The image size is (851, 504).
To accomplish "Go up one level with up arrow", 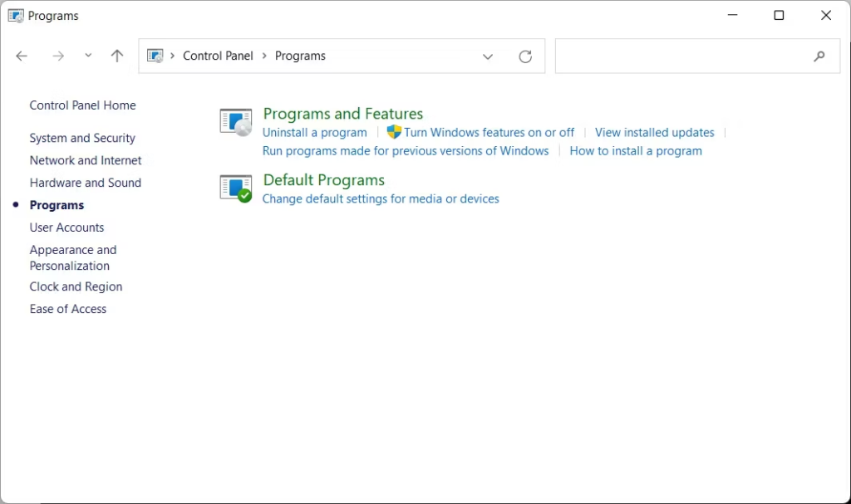I will point(116,56).
